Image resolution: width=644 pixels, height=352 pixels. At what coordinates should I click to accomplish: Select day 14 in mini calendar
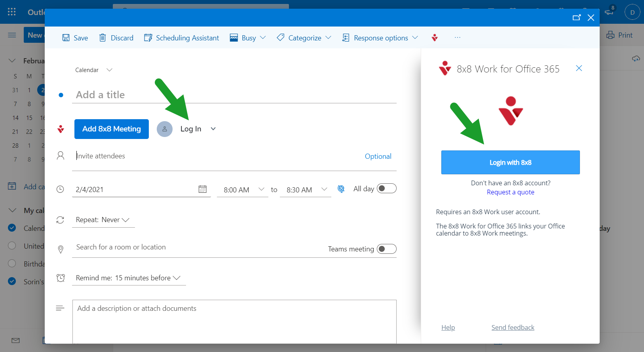(x=15, y=118)
